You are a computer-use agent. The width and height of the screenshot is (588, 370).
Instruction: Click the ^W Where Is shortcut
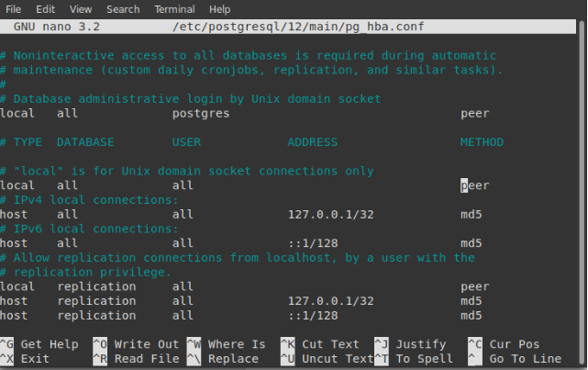227,344
